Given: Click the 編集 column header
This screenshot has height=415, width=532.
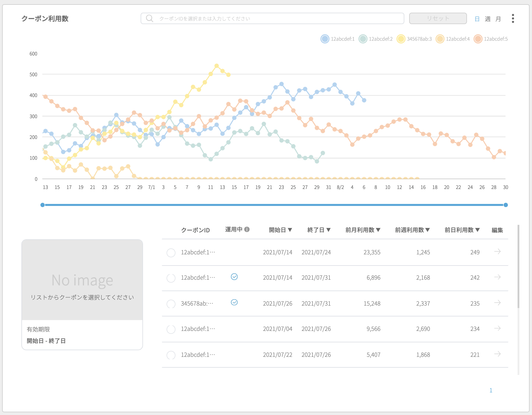Looking at the screenshot, I should click(497, 230).
